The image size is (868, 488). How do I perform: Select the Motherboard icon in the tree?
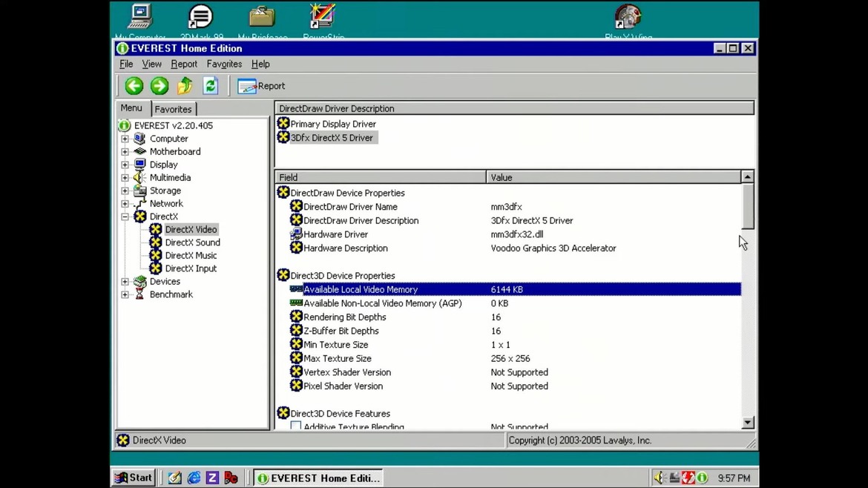[140, 151]
